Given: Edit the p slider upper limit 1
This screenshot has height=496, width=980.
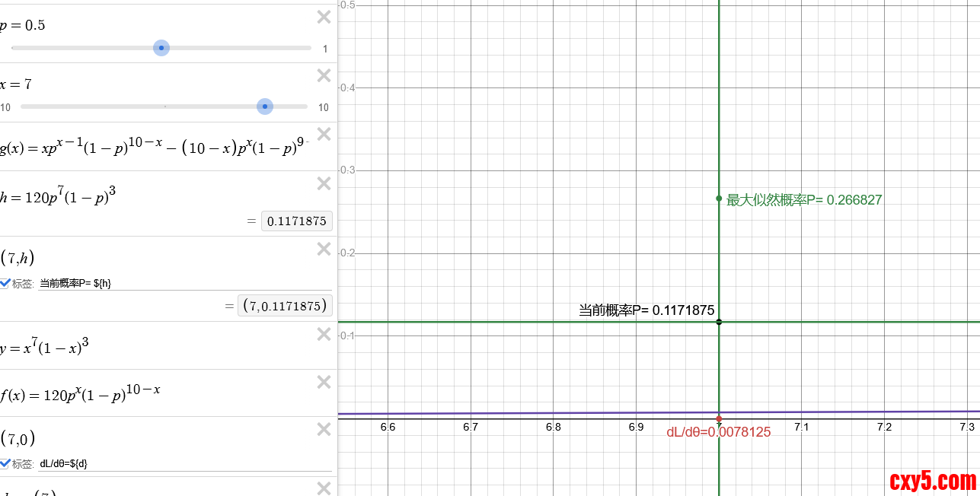Looking at the screenshot, I should pyautogui.click(x=325, y=49).
